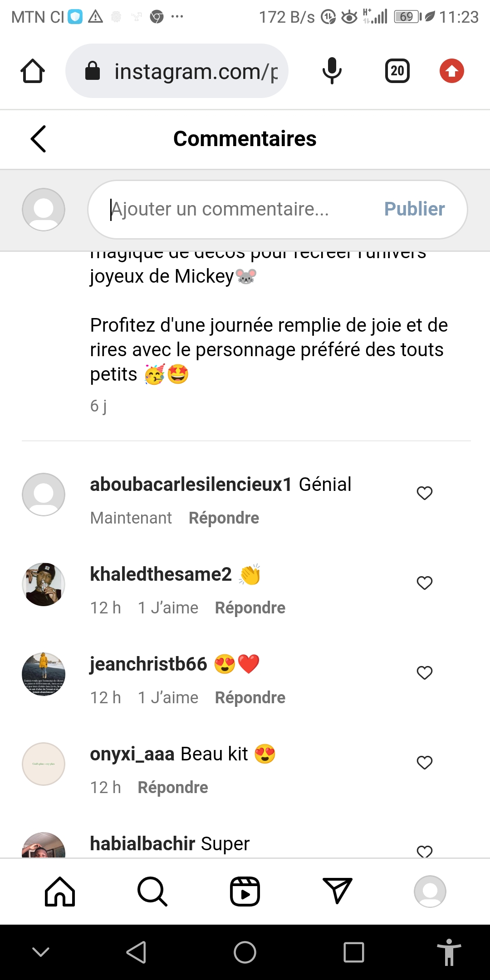Open the profile tab in bottom bar

430,892
